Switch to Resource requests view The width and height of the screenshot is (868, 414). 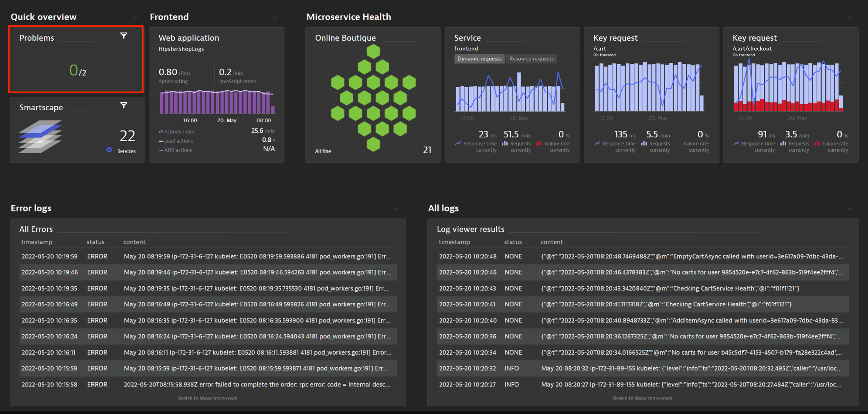531,59
